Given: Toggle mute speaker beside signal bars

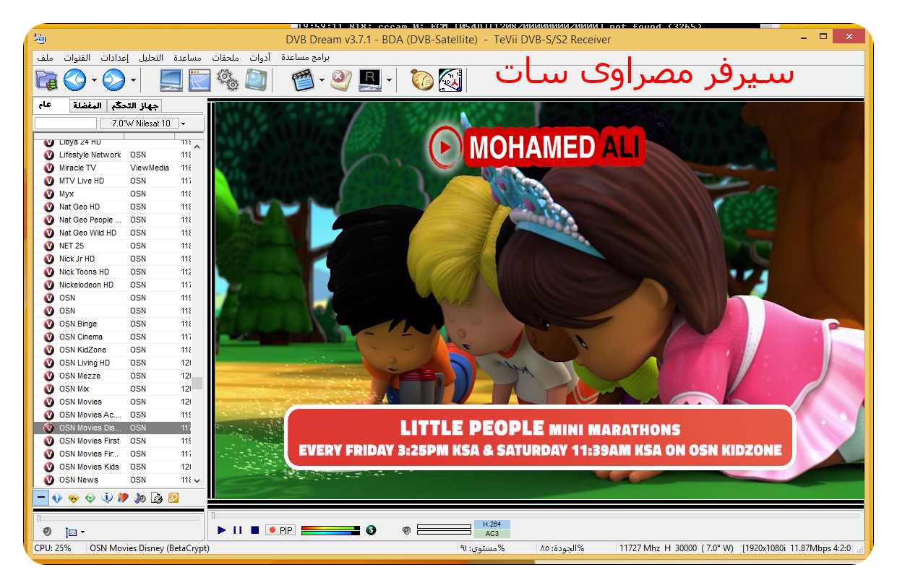Looking at the screenshot, I should [407, 531].
